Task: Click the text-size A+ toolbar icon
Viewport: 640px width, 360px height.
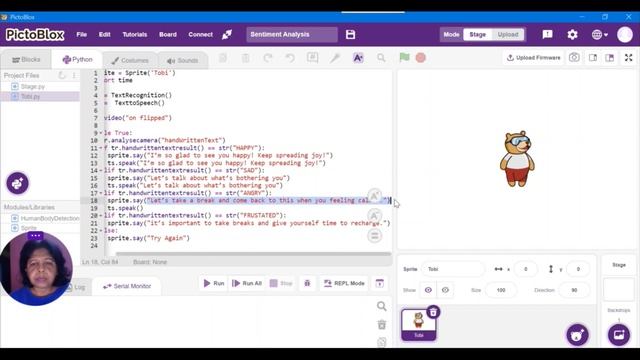Action: (x=358, y=58)
